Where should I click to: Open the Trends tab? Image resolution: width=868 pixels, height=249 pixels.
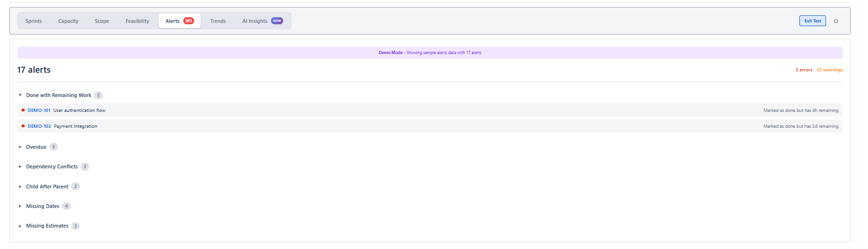coord(218,21)
